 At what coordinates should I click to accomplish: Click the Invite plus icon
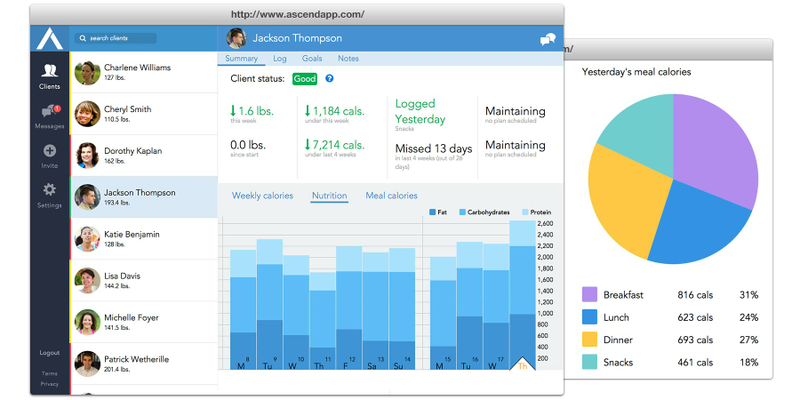[x=49, y=155]
